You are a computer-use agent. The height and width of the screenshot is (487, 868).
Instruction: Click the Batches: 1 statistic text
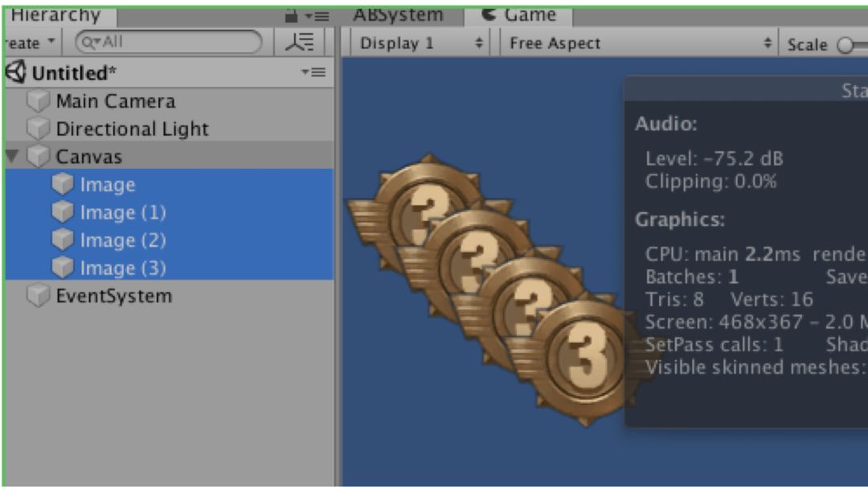click(692, 276)
